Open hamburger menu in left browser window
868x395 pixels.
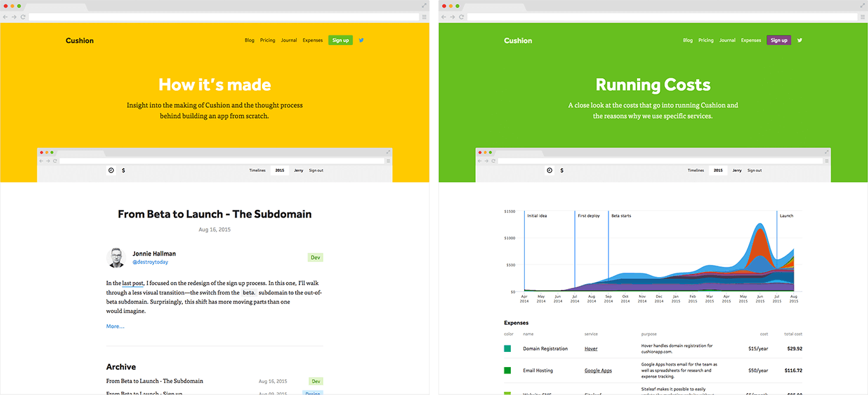[424, 16]
